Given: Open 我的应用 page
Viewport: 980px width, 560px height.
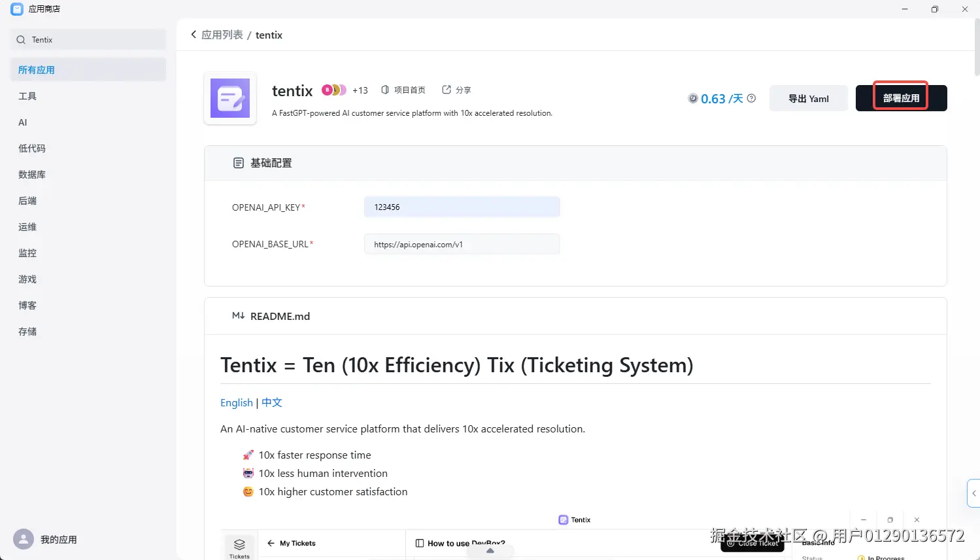Looking at the screenshot, I should pyautogui.click(x=59, y=540).
